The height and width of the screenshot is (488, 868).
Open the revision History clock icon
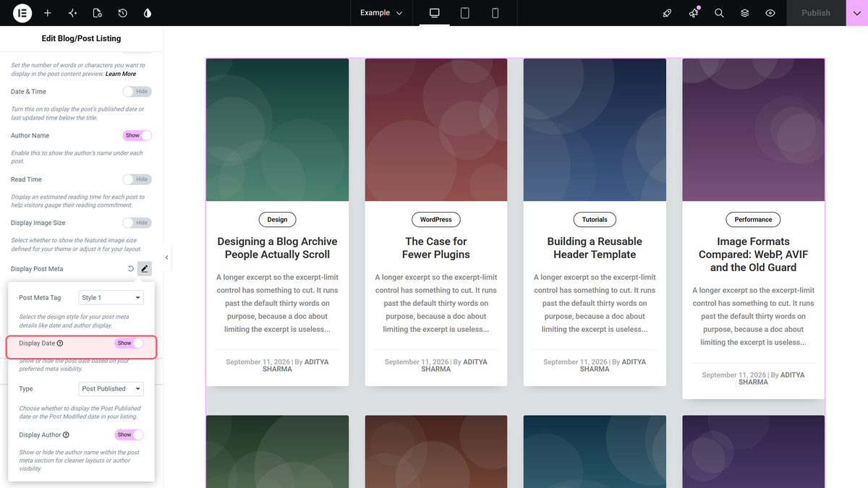(x=123, y=13)
